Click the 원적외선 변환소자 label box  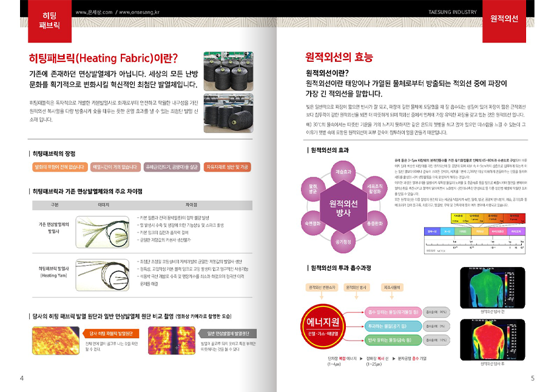pos(322,287)
